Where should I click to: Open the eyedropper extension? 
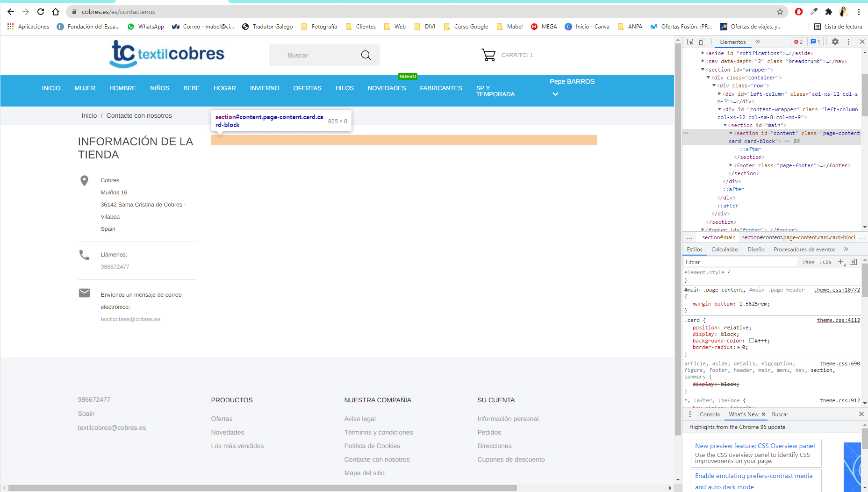(814, 12)
